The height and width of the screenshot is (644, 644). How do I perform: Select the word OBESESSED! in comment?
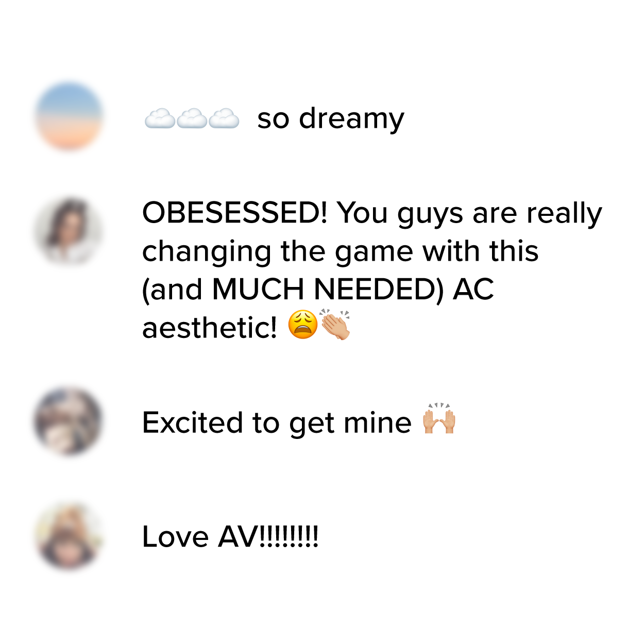click(235, 212)
